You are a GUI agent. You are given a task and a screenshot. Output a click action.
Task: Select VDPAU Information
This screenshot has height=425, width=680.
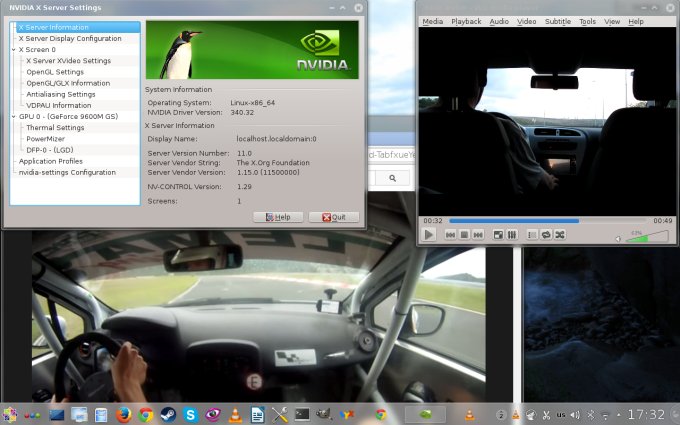point(59,105)
